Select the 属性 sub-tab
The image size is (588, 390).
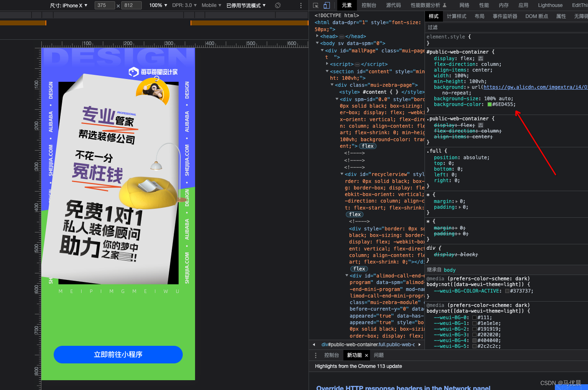click(561, 16)
